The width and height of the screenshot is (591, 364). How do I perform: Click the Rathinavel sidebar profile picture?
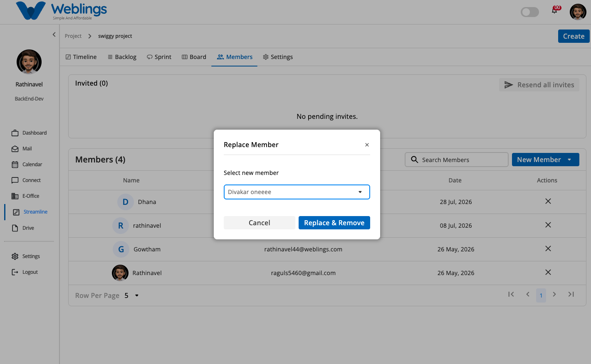click(x=29, y=62)
